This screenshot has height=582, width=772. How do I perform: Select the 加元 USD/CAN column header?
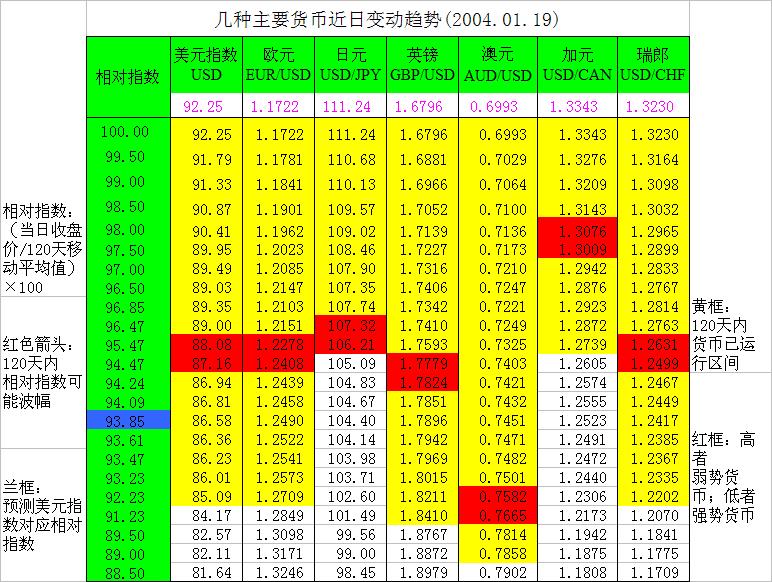click(577, 65)
